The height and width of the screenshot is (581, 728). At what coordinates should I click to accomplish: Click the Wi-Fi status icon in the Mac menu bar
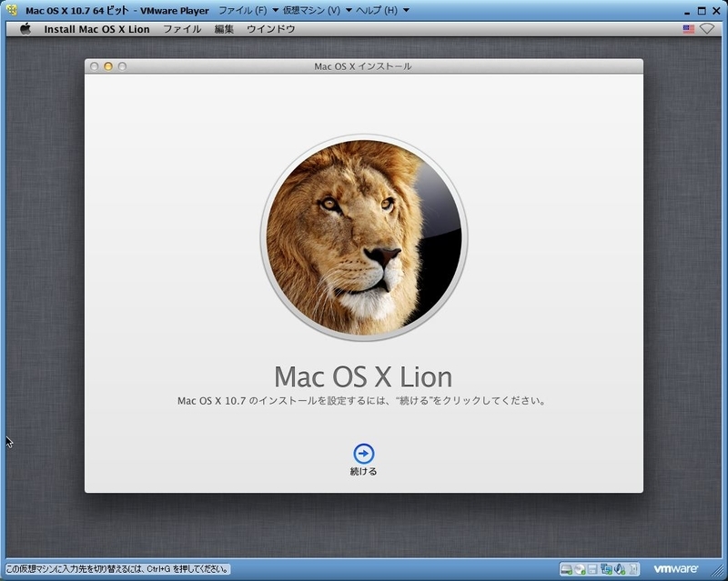(x=707, y=29)
